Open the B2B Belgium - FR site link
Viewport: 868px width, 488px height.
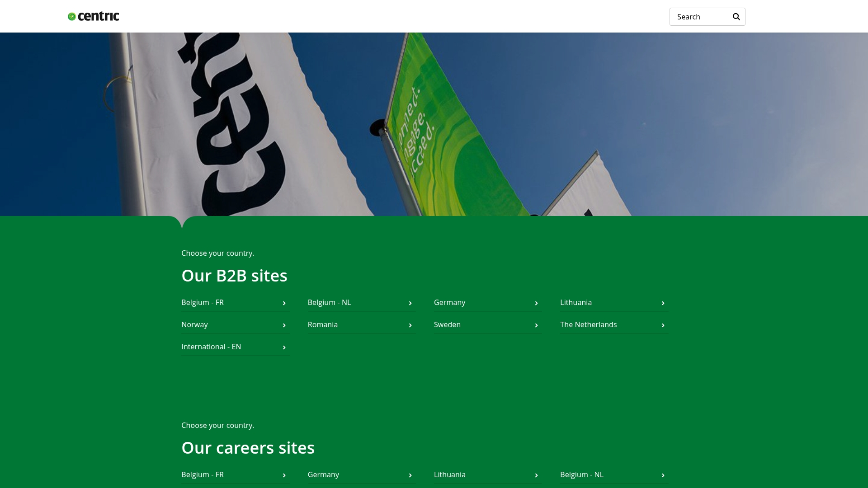235,303
